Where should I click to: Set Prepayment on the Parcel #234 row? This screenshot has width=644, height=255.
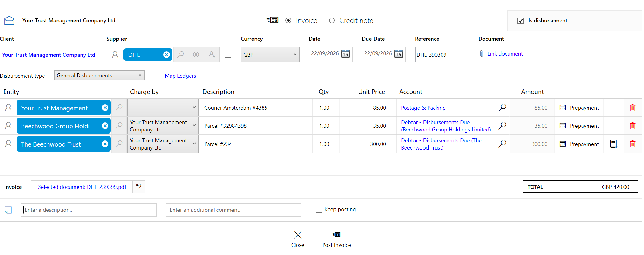click(579, 144)
